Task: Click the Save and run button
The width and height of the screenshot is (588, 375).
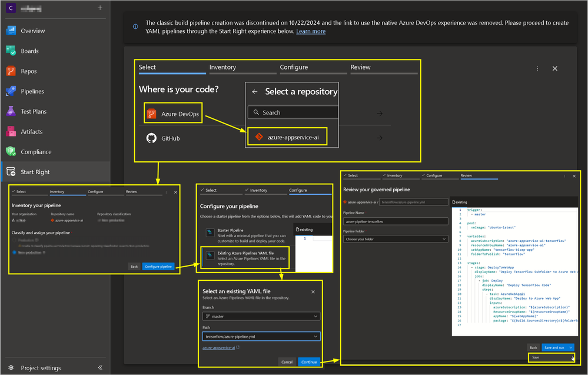Action: pyautogui.click(x=554, y=347)
